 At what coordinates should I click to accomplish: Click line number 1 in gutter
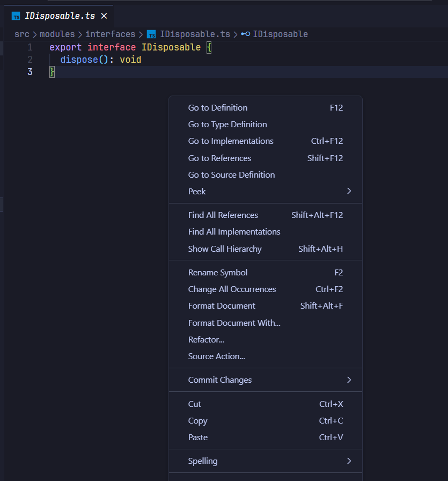coord(30,47)
